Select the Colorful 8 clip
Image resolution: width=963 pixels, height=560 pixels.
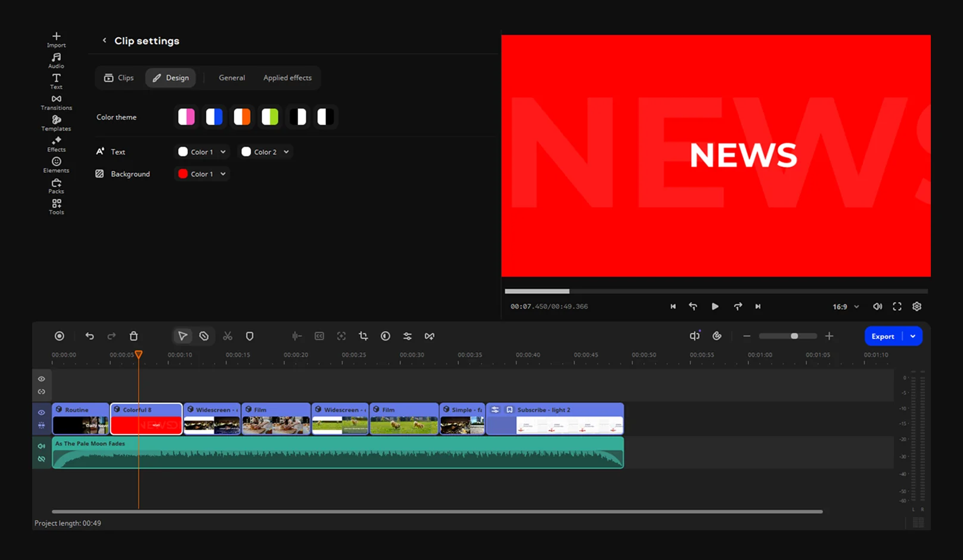(x=147, y=419)
